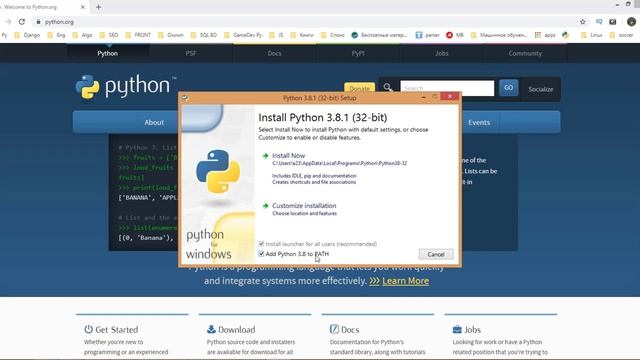Open the parser bookmark

[x=427, y=35]
